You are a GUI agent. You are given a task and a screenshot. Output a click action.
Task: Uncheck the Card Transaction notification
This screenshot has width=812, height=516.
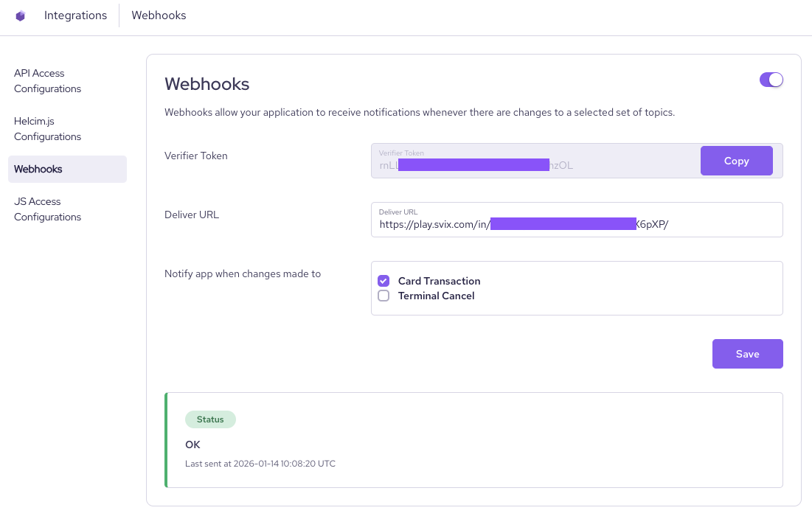(x=384, y=281)
